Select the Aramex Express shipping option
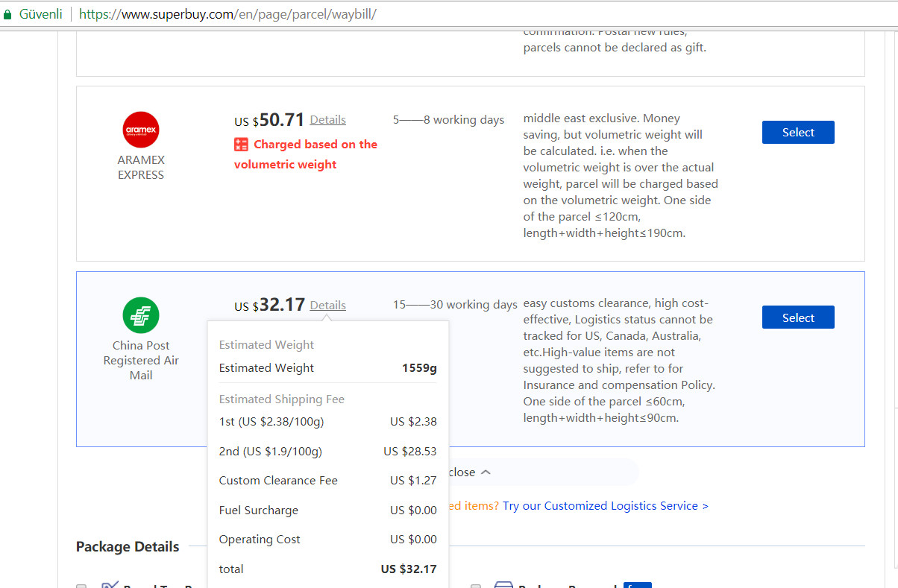The image size is (898, 588). 798,132
